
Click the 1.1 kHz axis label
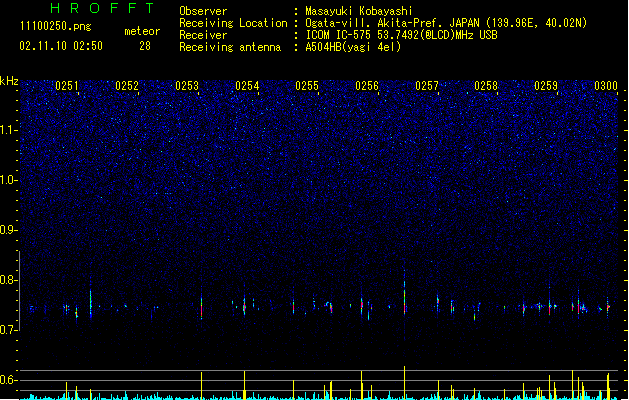pyautogui.click(x=8, y=130)
